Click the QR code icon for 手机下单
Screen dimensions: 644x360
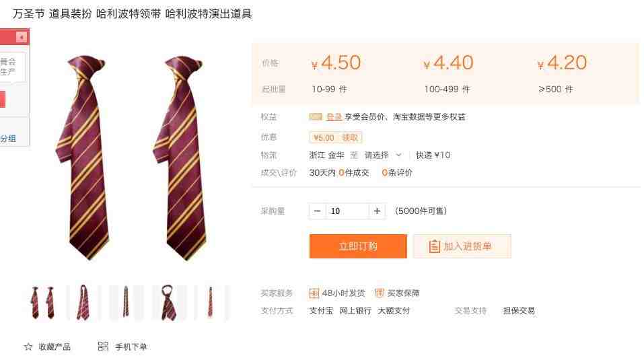103,347
